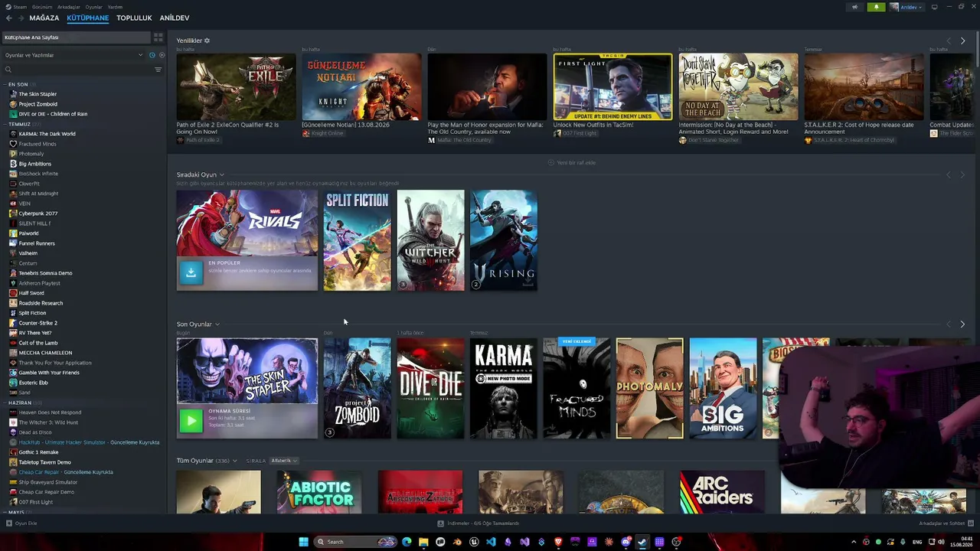Play The Skin Stapler with green button
This screenshot has height=551, width=980.
191,420
